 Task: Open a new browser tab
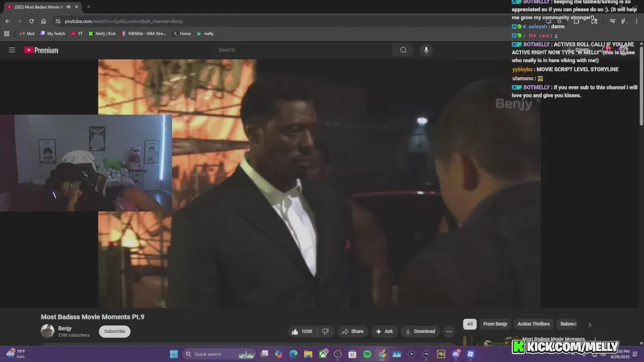(x=88, y=7)
